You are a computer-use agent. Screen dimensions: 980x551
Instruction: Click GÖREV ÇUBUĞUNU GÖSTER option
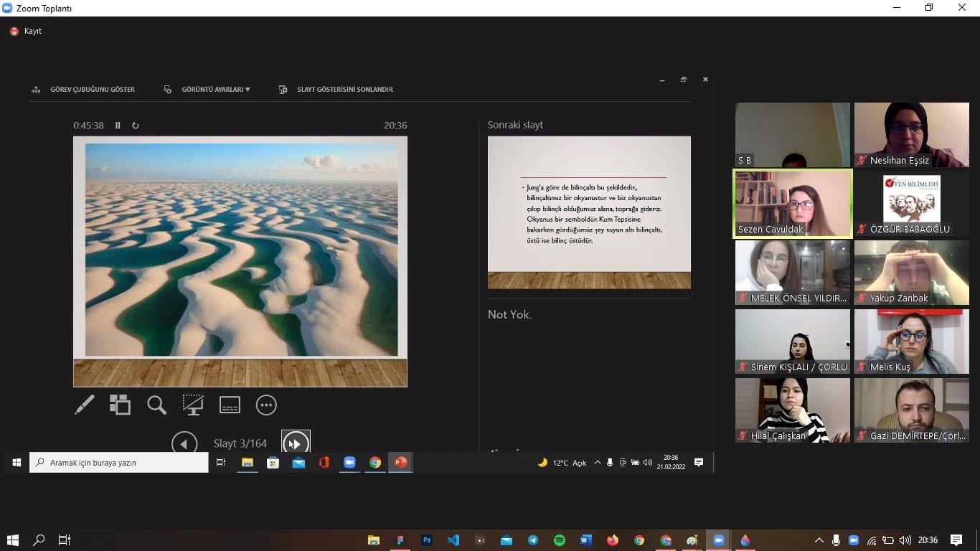[x=83, y=90]
